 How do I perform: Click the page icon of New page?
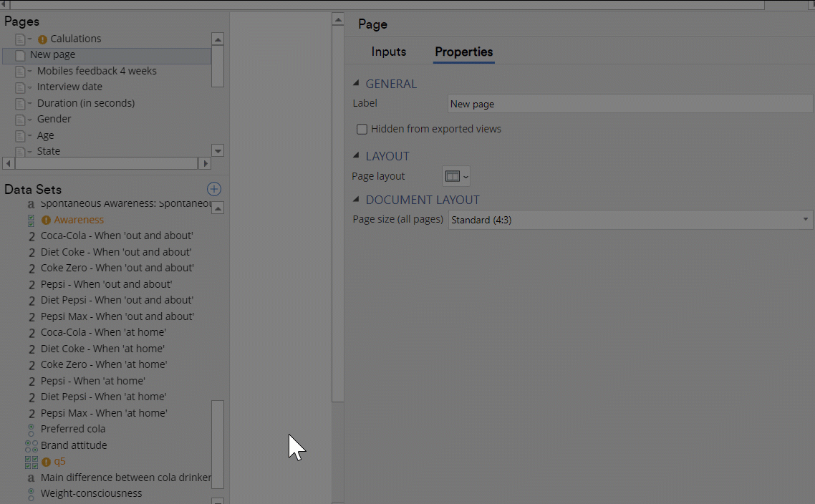coord(20,55)
